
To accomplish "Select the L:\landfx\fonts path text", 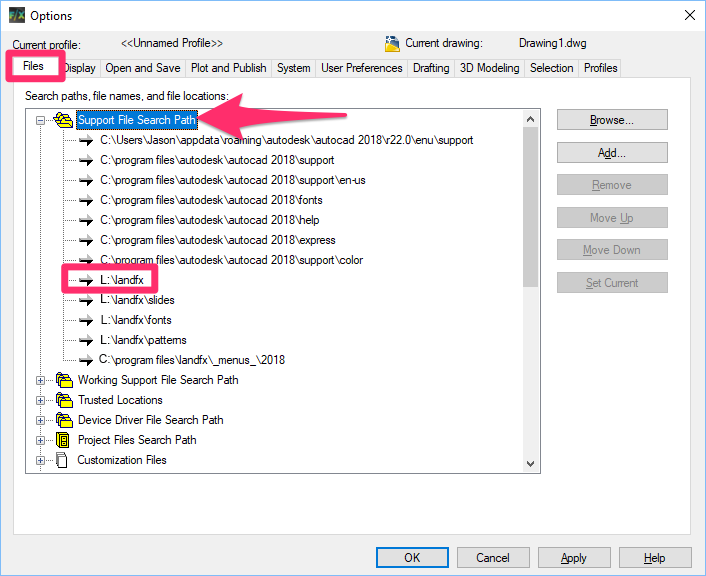I will point(136,320).
